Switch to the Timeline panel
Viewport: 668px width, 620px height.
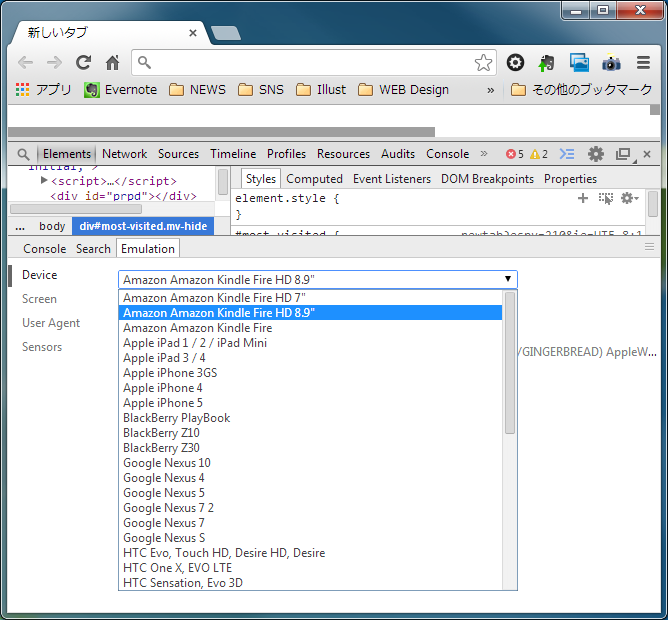pos(233,154)
